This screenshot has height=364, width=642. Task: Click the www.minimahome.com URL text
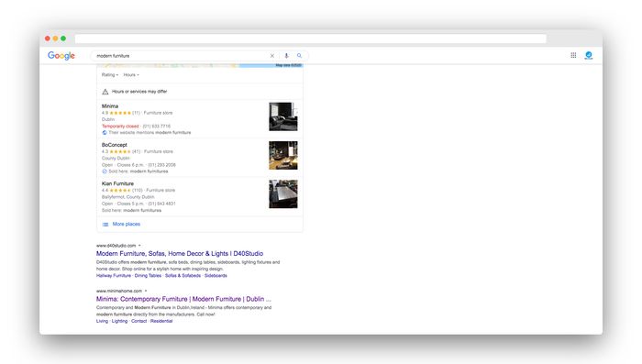pyautogui.click(x=119, y=292)
